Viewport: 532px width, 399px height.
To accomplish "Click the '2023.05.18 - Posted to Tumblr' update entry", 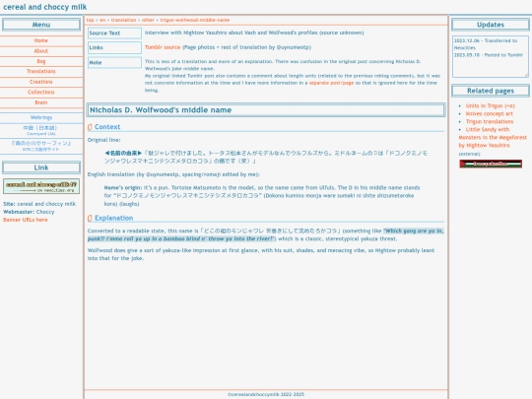I will 489,55.
